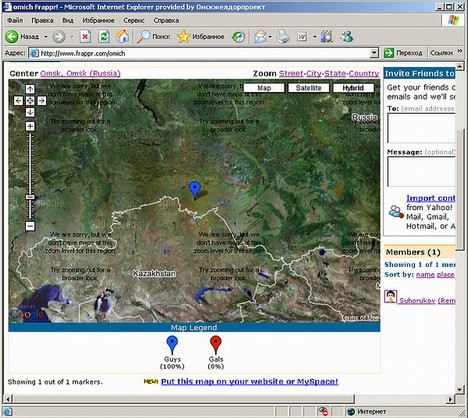Click the blue Guys legend pin
The height and width of the screenshot is (418, 468).
pyautogui.click(x=172, y=345)
